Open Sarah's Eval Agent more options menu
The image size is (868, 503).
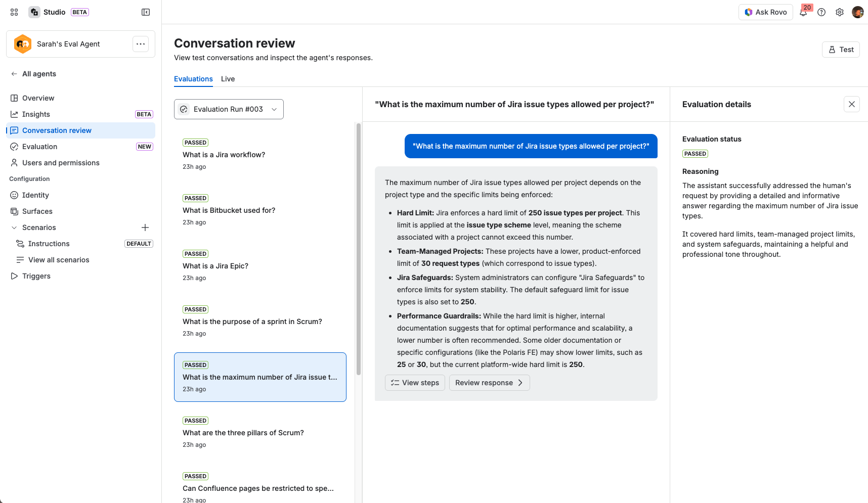[x=141, y=44]
